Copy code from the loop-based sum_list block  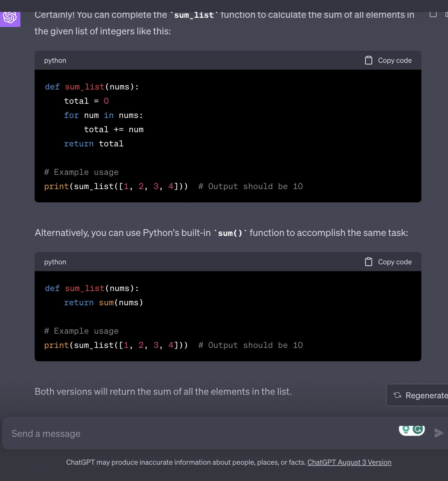(x=394, y=60)
